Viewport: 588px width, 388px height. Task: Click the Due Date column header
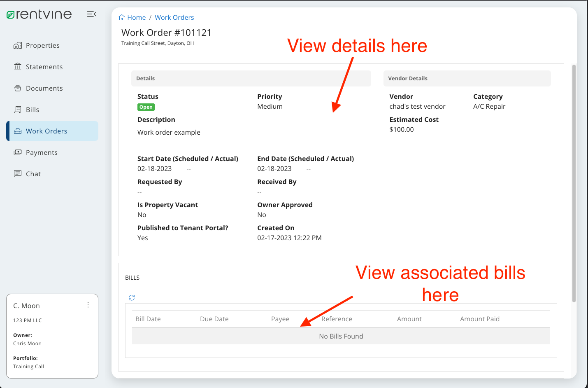[x=214, y=319]
